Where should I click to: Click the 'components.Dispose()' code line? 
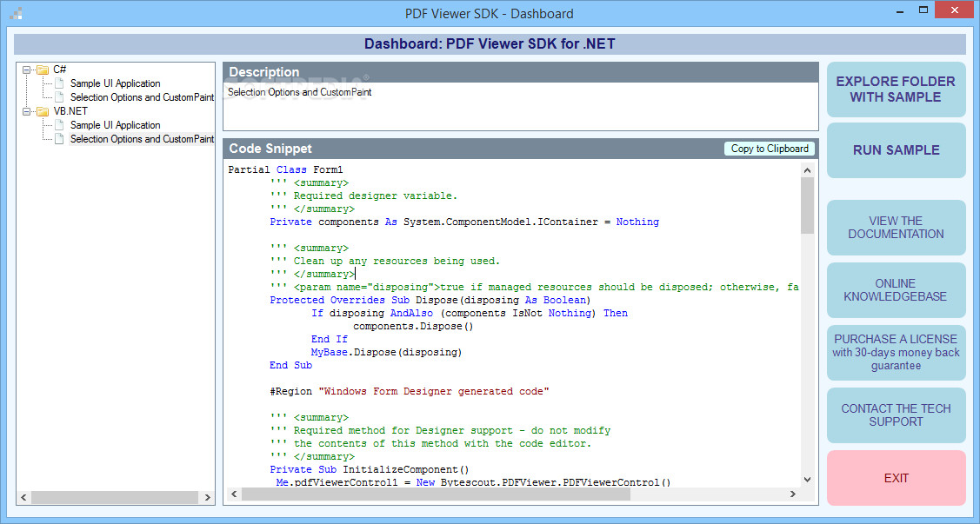(x=415, y=326)
